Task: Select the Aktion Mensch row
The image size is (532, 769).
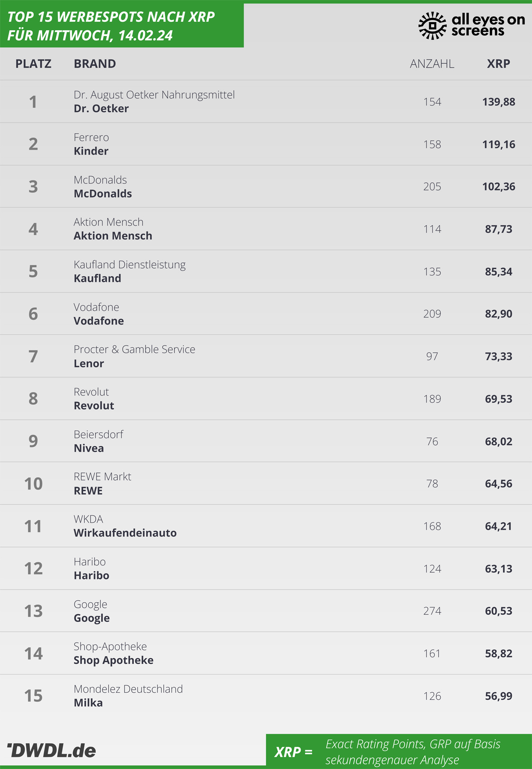Action: [x=266, y=229]
